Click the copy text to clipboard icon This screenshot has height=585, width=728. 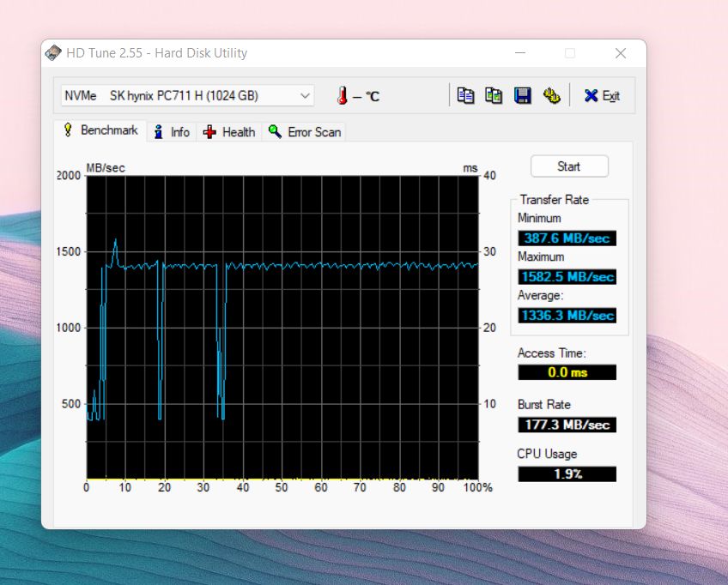tap(465, 95)
